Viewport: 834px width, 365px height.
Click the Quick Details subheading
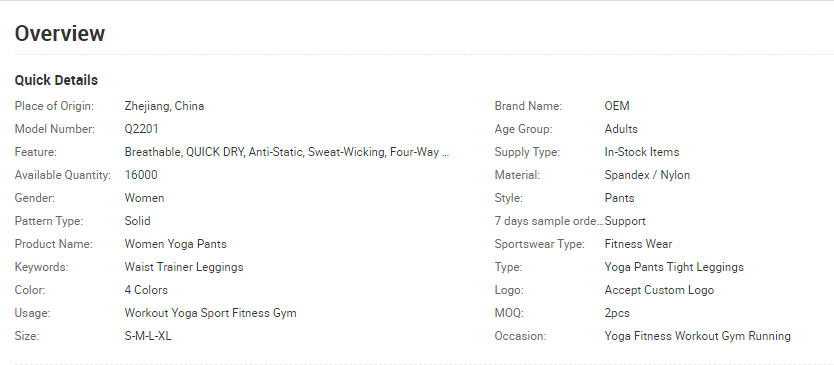(x=56, y=80)
